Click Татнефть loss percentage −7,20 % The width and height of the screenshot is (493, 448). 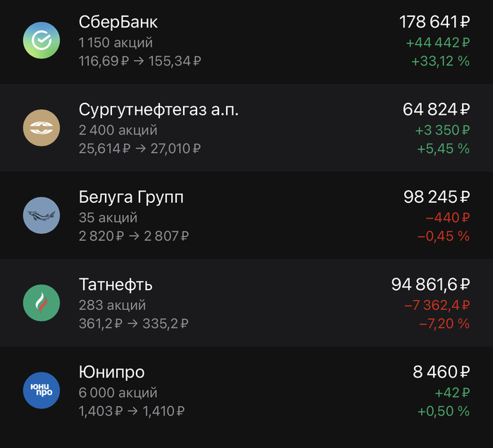(x=444, y=324)
